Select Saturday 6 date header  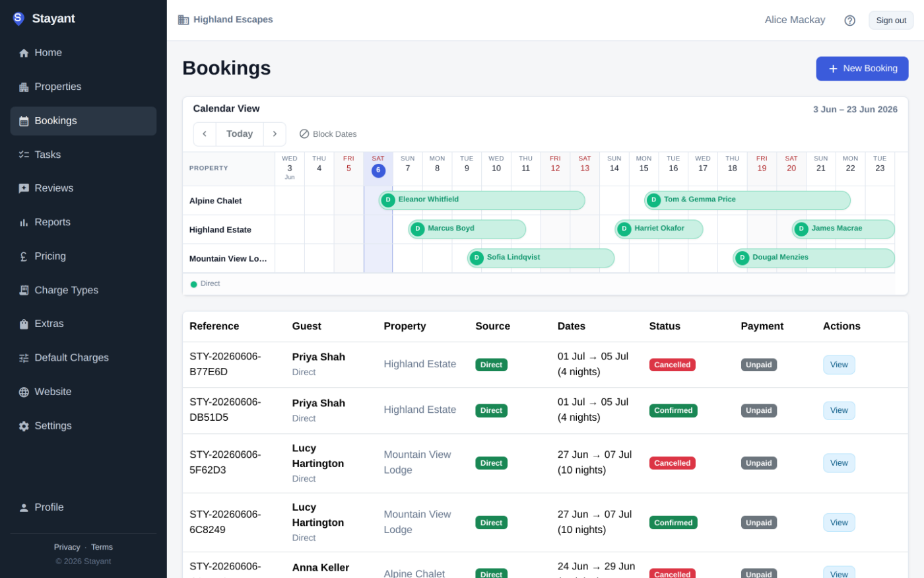(x=378, y=169)
